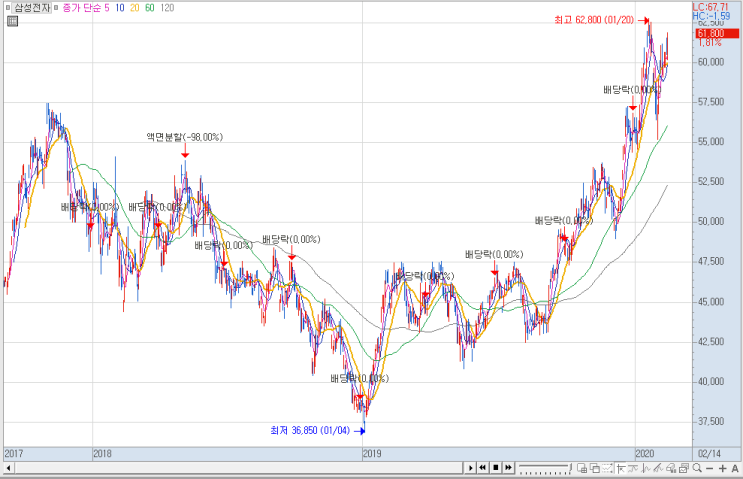Select the 5-day moving average label
The height and width of the screenshot is (479, 743).
pyautogui.click(x=107, y=8)
